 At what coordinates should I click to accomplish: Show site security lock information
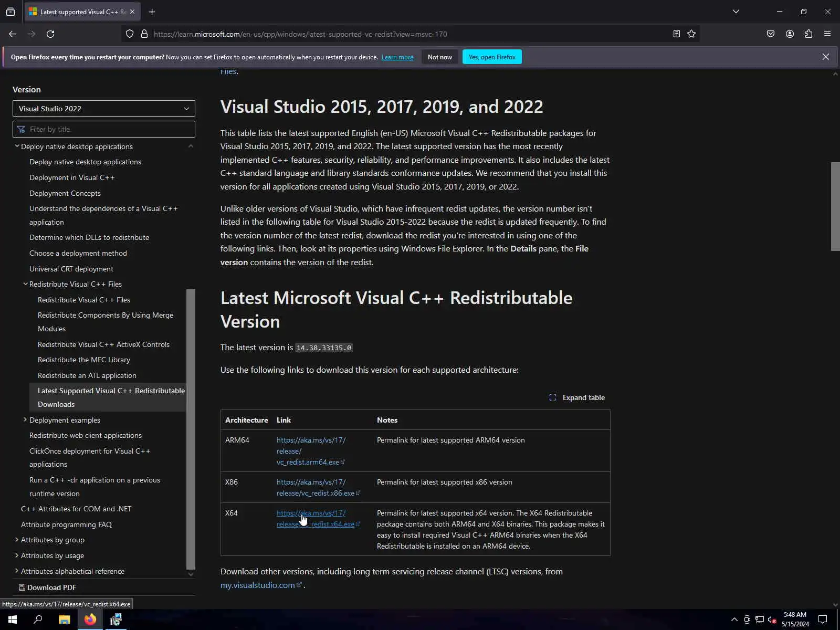[144, 34]
